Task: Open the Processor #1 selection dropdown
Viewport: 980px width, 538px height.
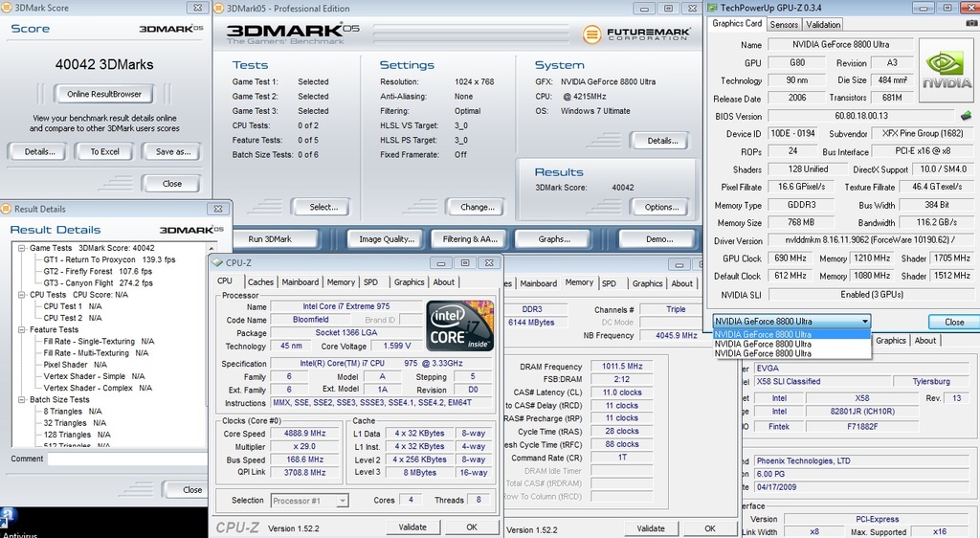Action: (342, 501)
